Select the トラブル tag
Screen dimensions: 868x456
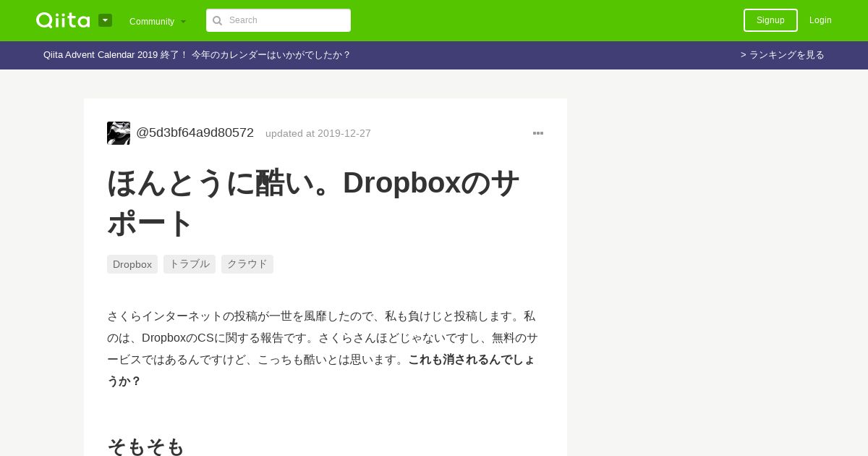[190, 264]
